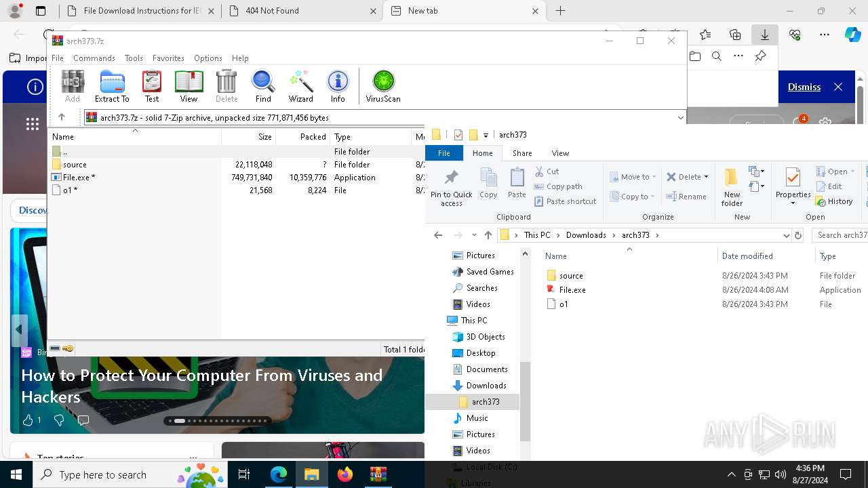Click Explorer search arch373 field
The width and height of the screenshot is (868, 488).
pos(841,235)
